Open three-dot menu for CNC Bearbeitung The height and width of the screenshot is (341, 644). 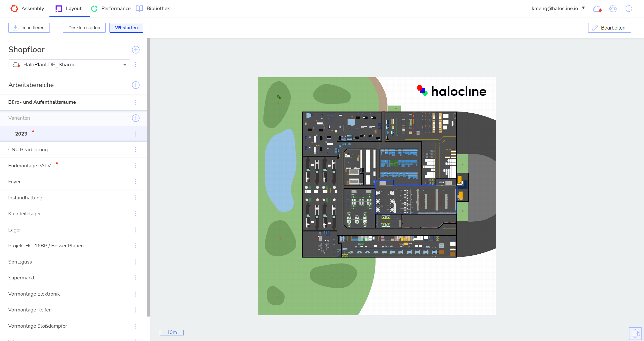point(136,150)
